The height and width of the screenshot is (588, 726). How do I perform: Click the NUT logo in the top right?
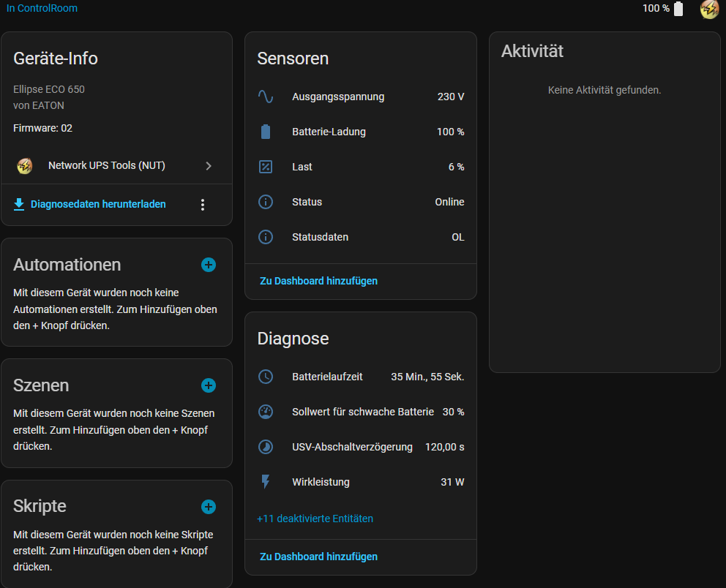click(x=709, y=10)
